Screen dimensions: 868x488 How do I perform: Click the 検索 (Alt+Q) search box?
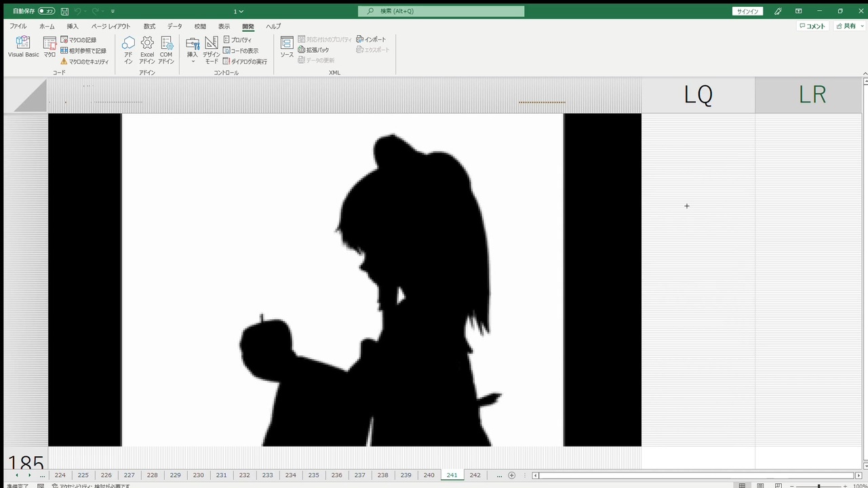click(441, 11)
